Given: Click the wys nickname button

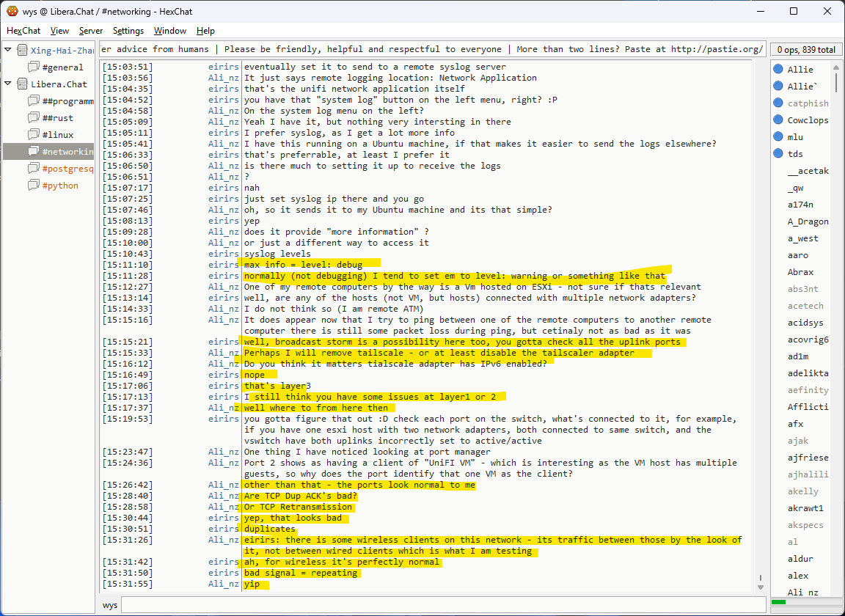Looking at the screenshot, I should coord(110,605).
